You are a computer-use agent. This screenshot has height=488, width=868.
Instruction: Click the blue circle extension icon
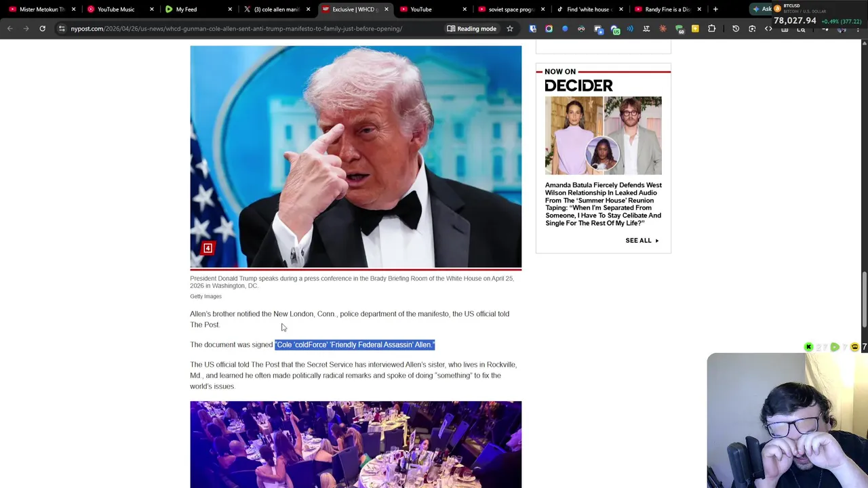point(565,28)
